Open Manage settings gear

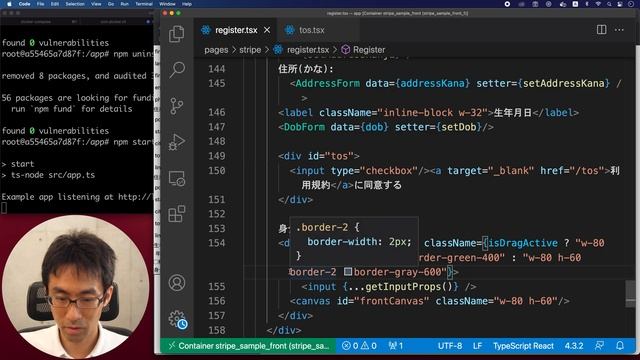177,319
